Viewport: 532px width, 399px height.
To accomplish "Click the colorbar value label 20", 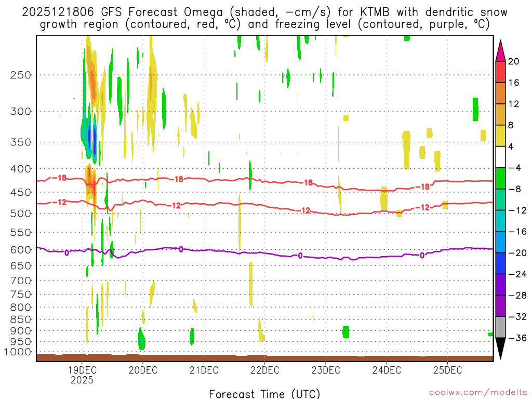I will pos(514,61).
